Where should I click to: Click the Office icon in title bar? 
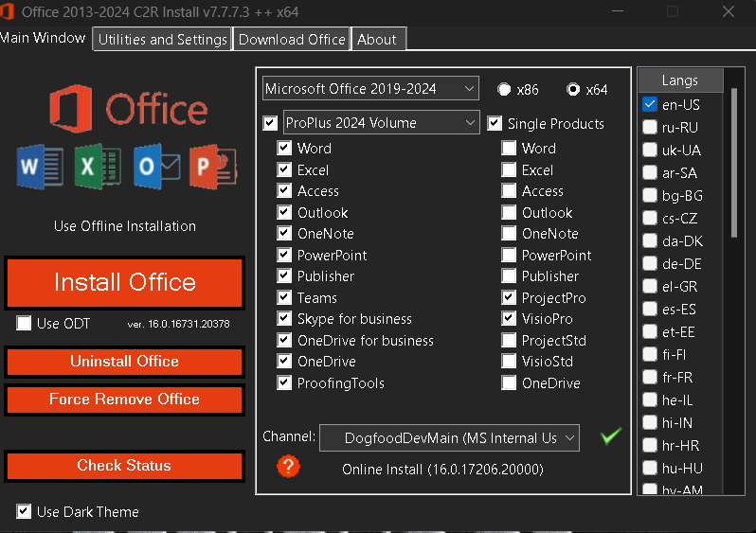[x=7, y=11]
